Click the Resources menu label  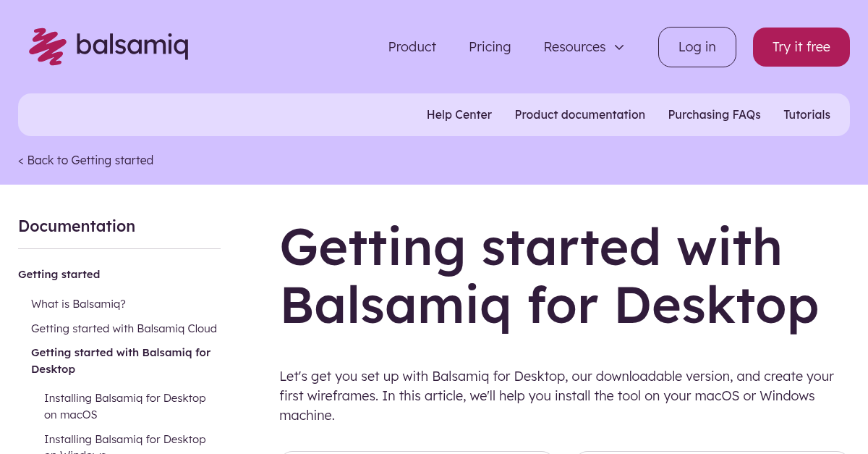(574, 47)
